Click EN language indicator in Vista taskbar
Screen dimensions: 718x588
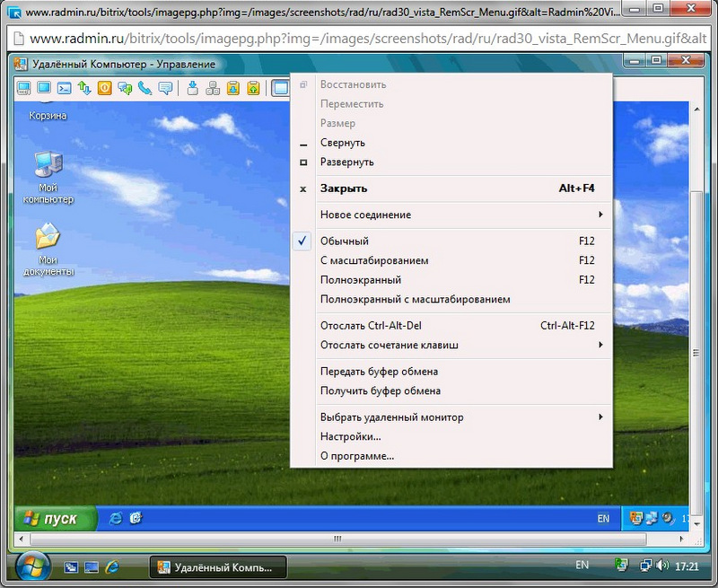pos(582,565)
